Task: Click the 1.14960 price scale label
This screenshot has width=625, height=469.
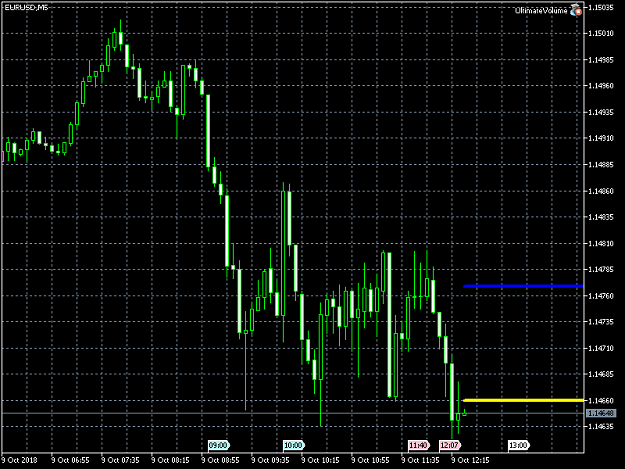Action: coord(601,86)
